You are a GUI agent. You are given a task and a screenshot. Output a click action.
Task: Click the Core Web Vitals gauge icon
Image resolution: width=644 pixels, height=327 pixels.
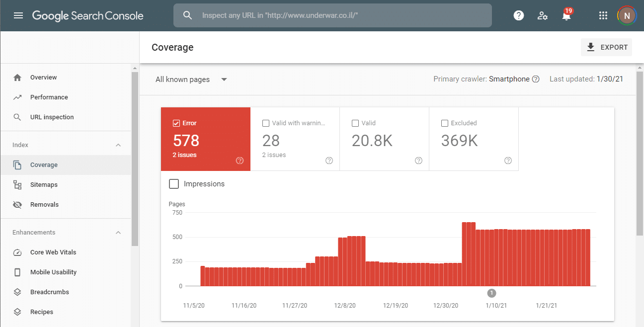tap(17, 252)
